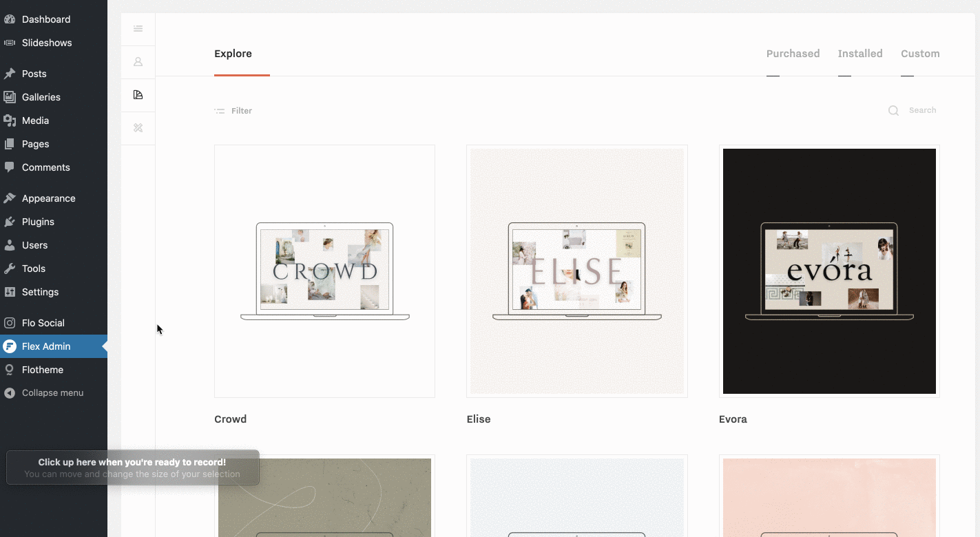Open the Elise template thumbnail
980x537 pixels.
click(x=577, y=271)
